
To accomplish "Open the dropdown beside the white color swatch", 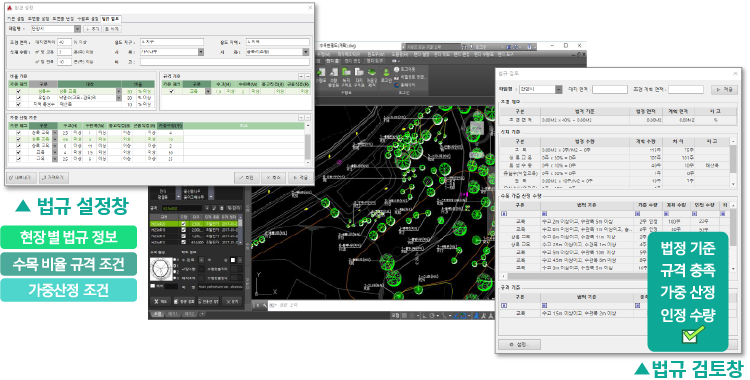I will coord(240,260).
